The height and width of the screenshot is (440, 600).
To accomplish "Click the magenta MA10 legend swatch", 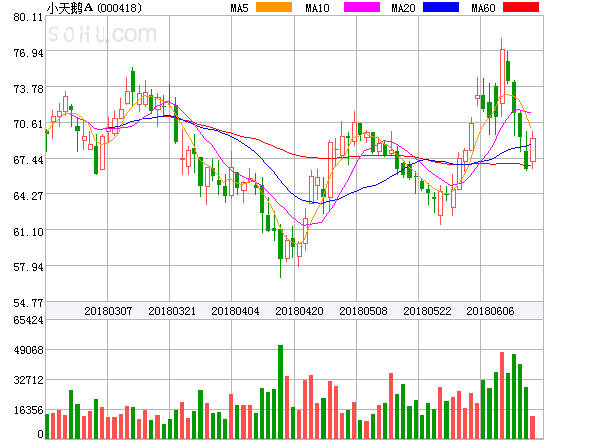I will click(353, 8).
